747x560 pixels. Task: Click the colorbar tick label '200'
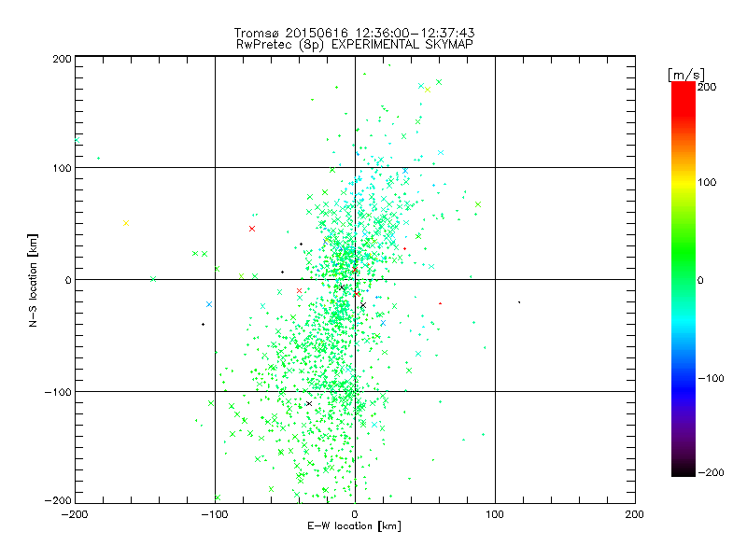707,87
